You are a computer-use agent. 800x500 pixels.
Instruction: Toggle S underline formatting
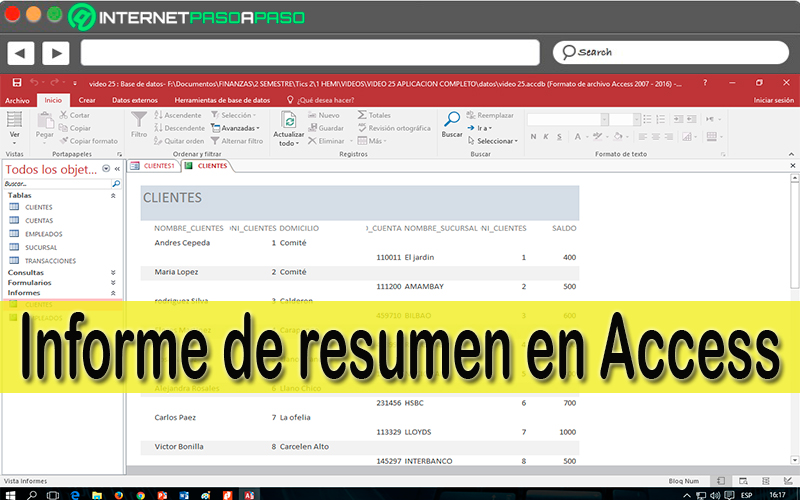click(559, 137)
